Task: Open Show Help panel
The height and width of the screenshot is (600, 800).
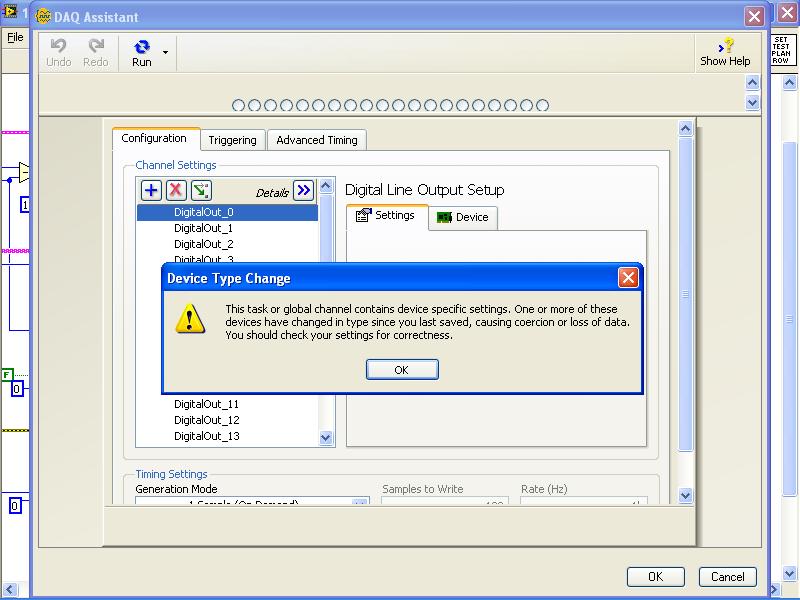Action: [x=725, y=53]
